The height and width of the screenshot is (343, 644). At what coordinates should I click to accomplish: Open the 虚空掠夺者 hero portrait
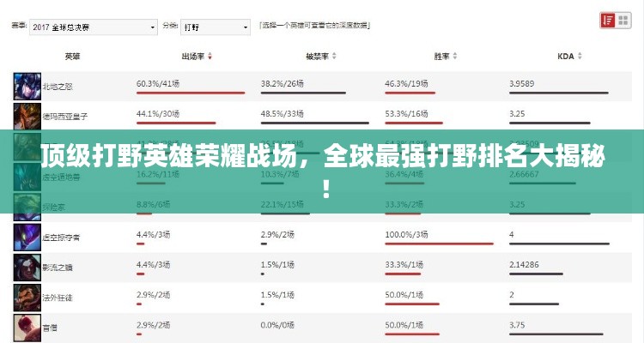27,238
